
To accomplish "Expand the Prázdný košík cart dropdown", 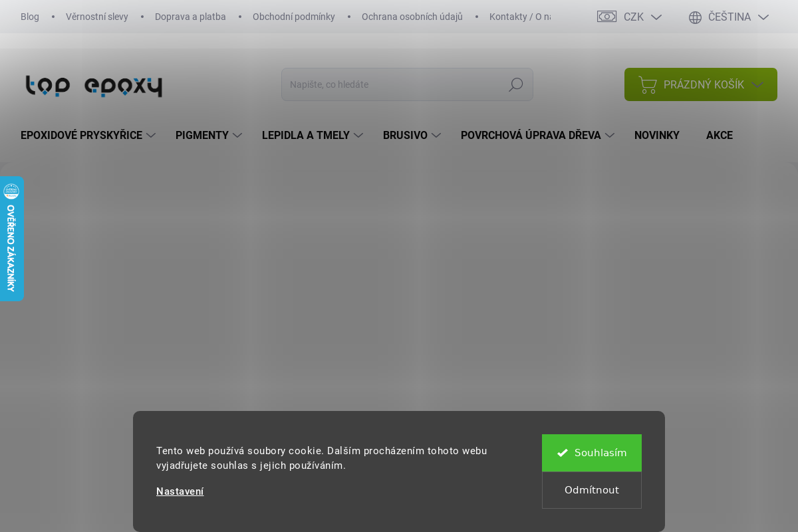I will pos(757,84).
